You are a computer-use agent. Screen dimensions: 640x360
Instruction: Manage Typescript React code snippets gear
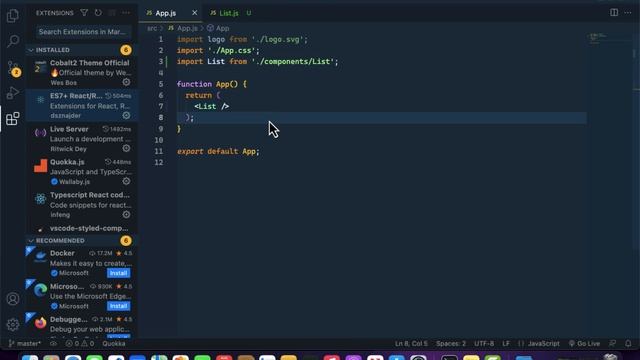pos(127,214)
